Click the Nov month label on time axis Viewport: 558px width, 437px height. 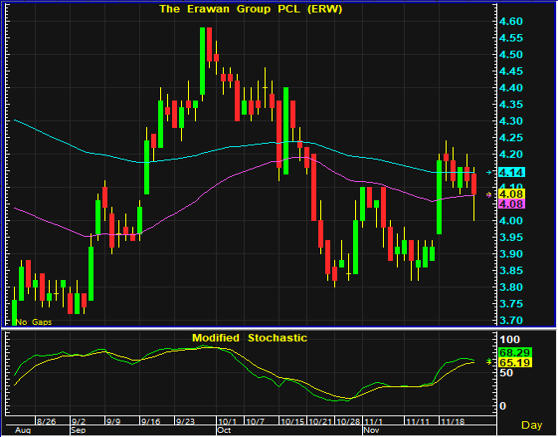pyautogui.click(x=372, y=430)
